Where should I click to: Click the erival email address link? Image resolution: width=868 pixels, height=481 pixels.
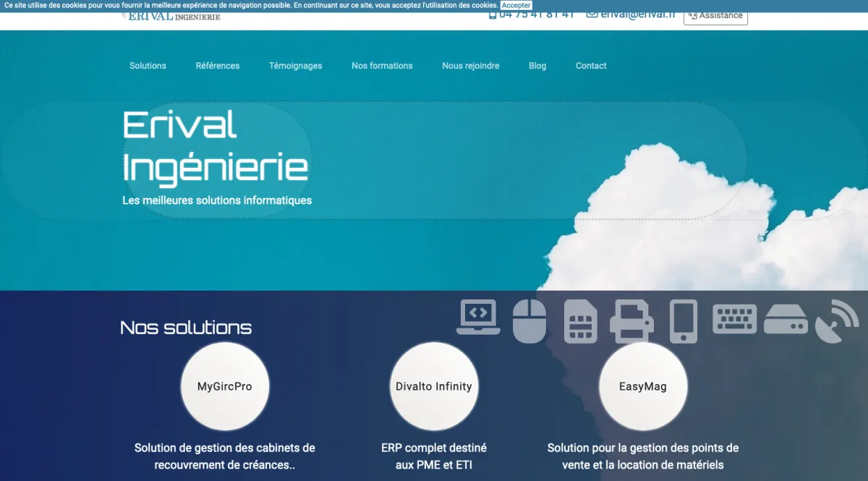tap(630, 15)
